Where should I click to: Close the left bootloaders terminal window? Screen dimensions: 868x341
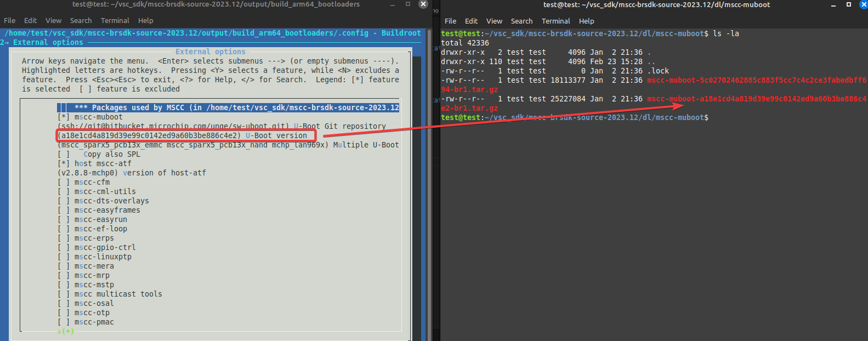423,4
